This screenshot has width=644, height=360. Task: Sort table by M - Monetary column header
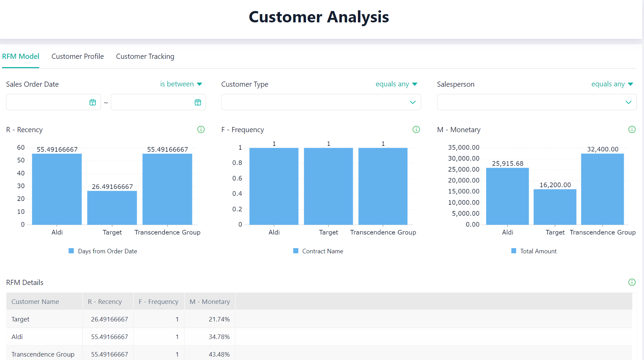tap(210, 301)
